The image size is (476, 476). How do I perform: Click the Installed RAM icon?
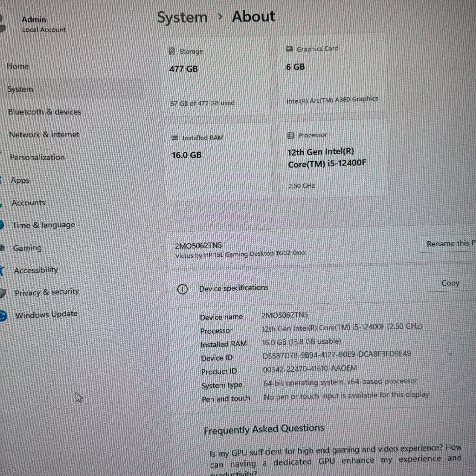coord(175,138)
